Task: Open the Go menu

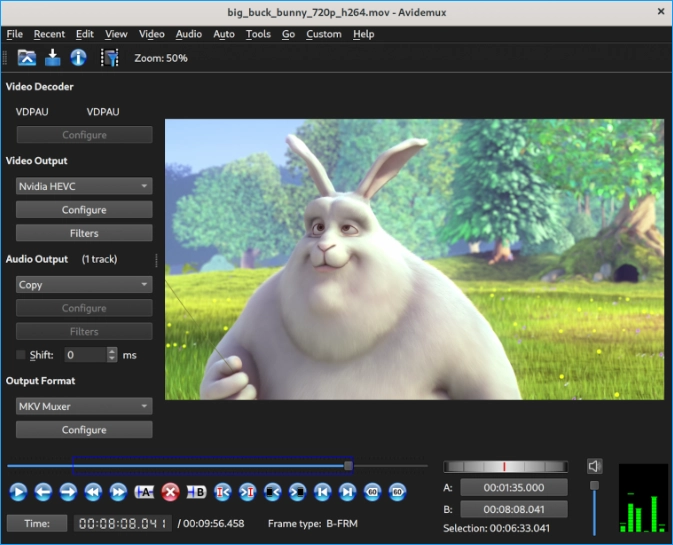Action: [288, 34]
